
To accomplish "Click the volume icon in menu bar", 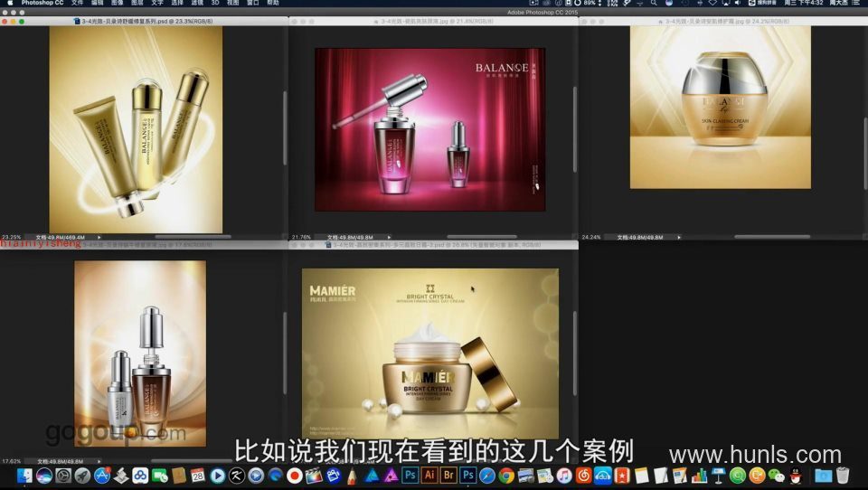I will click(737, 3).
